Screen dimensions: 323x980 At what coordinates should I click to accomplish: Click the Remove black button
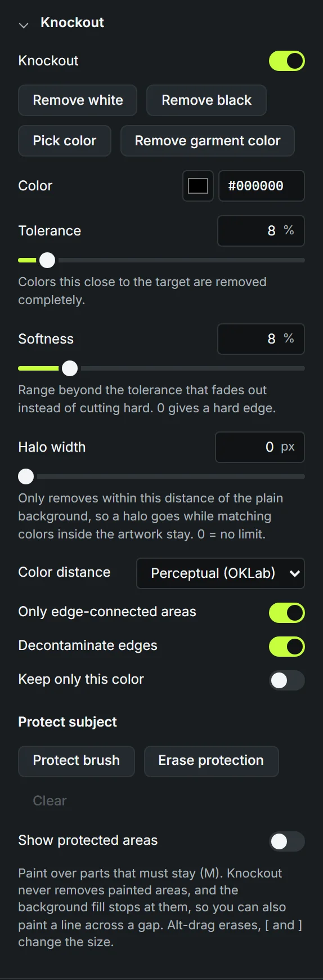coord(207,100)
